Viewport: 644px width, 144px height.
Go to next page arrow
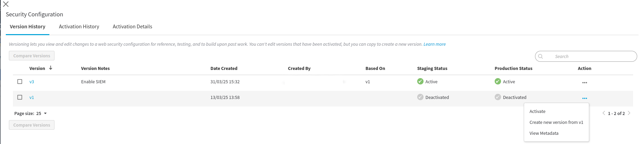click(629, 113)
